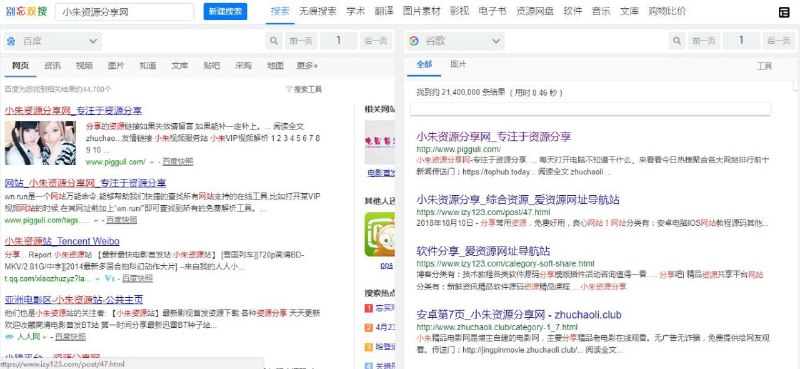
Task: Open the 音乐 tab
Action: 601,11
